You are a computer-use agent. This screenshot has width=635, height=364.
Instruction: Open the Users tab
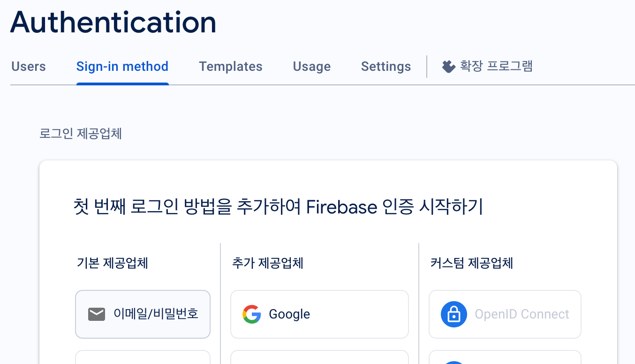click(28, 67)
